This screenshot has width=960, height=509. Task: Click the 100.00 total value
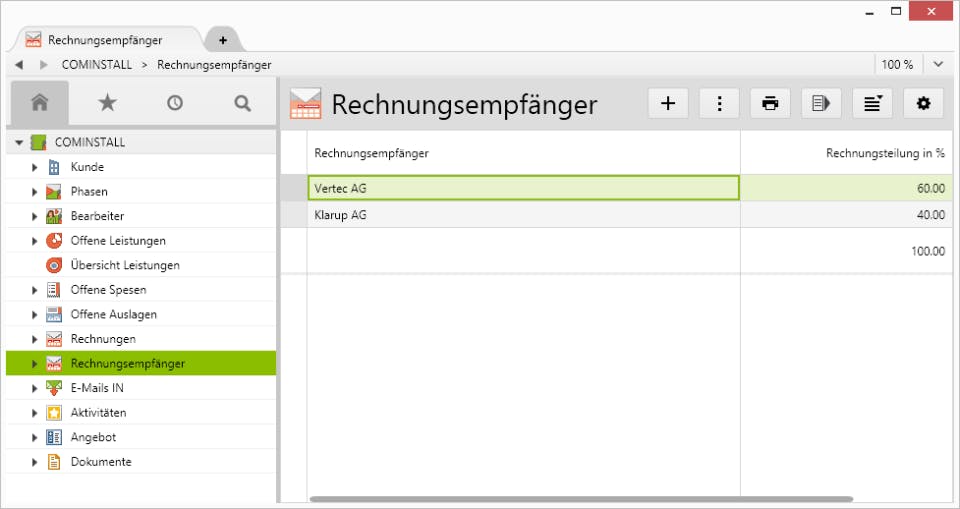pyautogui.click(x=928, y=251)
